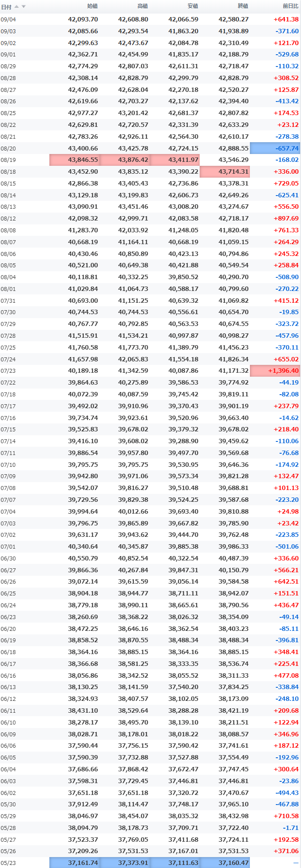
Task: Select the 08/14 date cell
Action: coord(8,196)
